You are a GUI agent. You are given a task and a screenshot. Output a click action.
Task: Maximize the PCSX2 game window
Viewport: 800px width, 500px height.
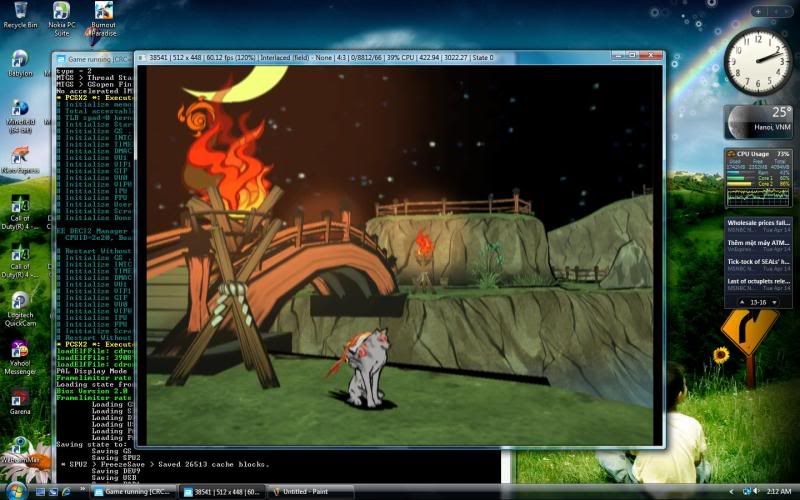(x=632, y=55)
